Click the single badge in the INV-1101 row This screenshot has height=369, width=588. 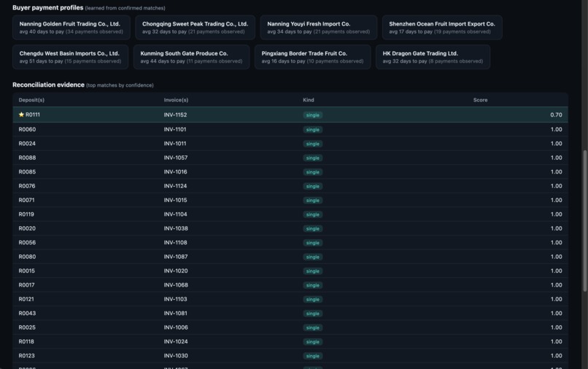click(312, 130)
